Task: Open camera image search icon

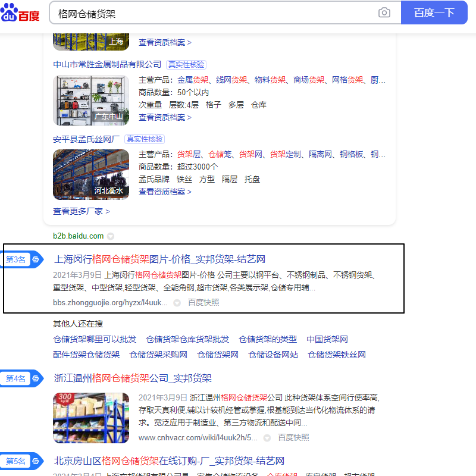Action: (x=384, y=12)
